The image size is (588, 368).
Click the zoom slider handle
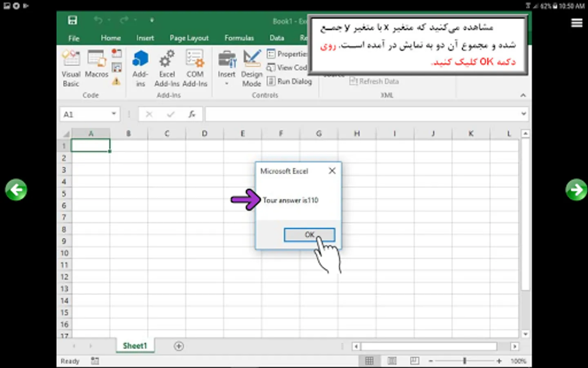tap(464, 361)
